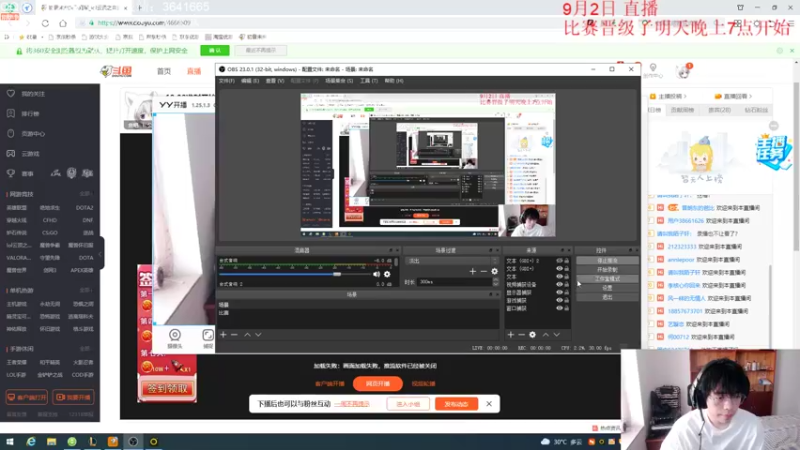
Task: Move selected scene down with arrow icon
Action: 258,335
